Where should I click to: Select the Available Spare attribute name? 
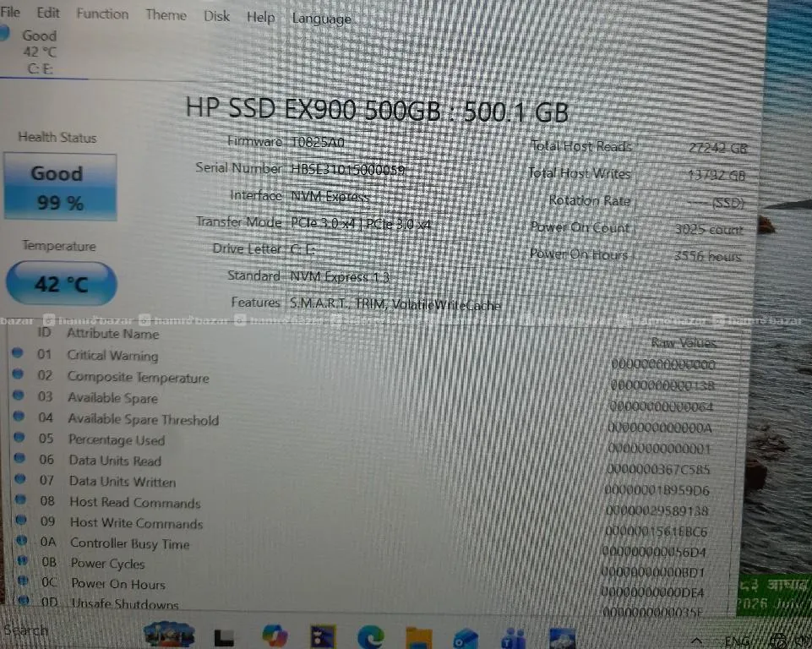click(113, 398)
